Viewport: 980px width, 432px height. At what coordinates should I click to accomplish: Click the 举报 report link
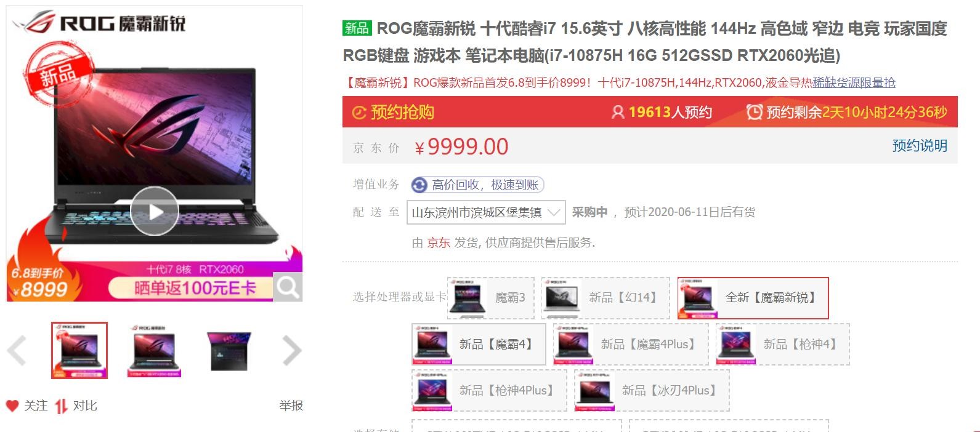pyautogui.click(x=291, y=406)
